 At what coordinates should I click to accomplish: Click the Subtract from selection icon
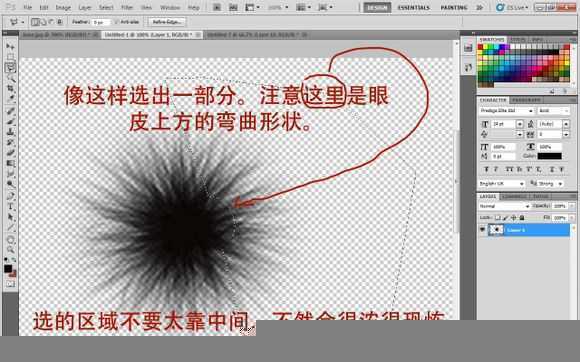tap(51, 22)
